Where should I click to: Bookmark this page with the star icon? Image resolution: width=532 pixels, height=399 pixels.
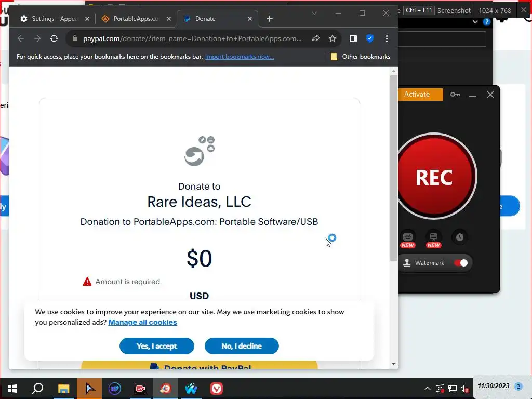[332, 38]
